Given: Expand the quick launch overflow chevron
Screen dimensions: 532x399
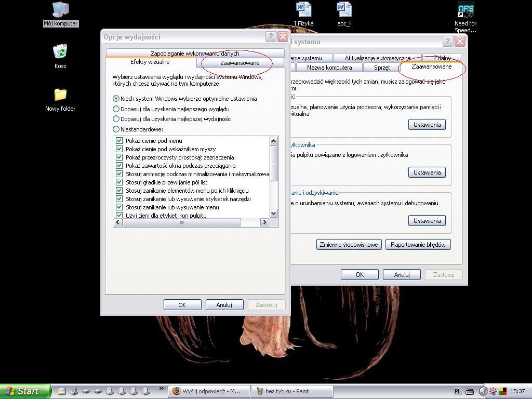Looking at the screenshot, I should 161,388.
